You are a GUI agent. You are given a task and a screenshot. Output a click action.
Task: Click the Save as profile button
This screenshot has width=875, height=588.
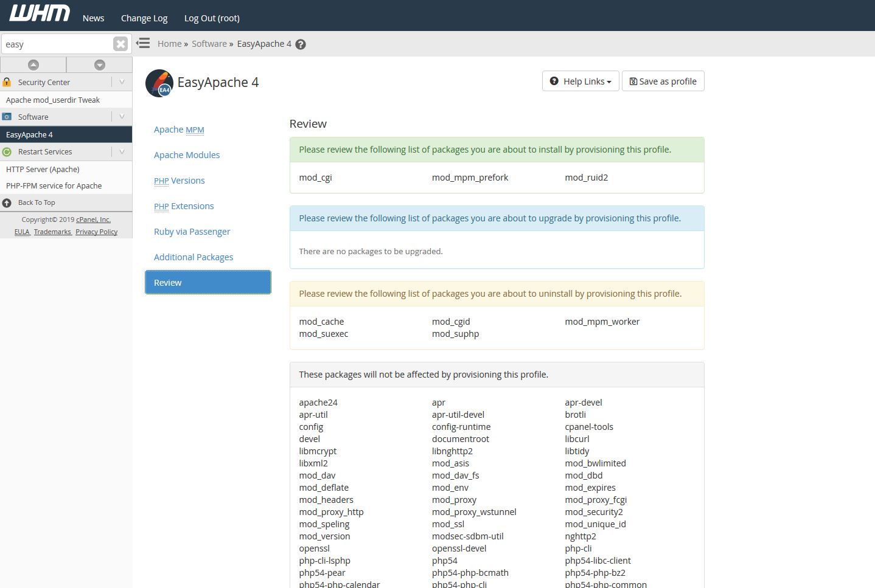point(663,81)
